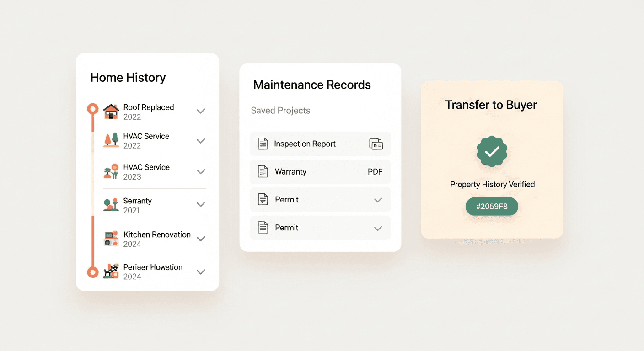Click the 2021 year under Serranty

131,211
